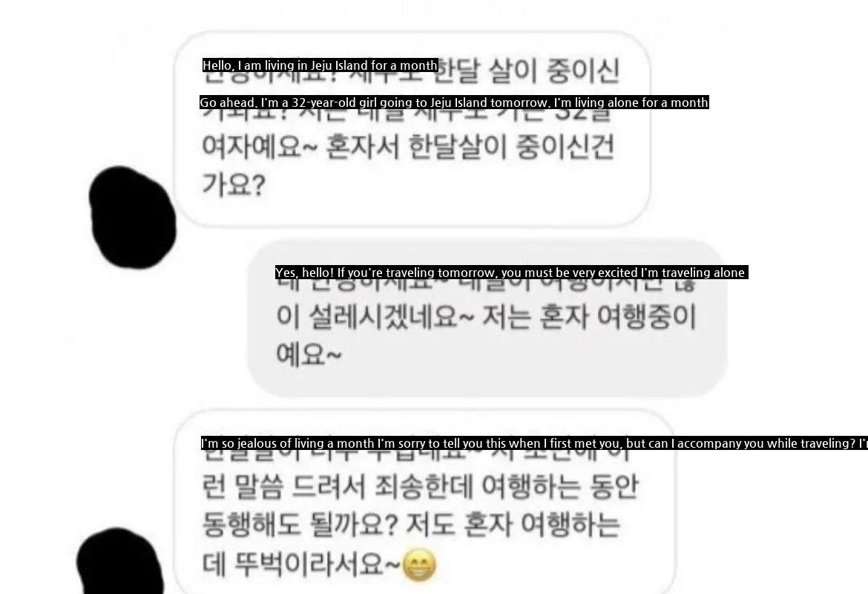Click the '가요?' line in first message
This screenshot has height=594, width=868.
pyautogui.click(x=234, y=185)
